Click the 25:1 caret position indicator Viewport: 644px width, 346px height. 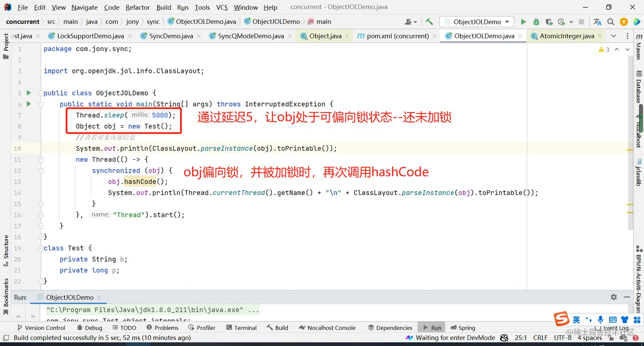click(520, 338)
